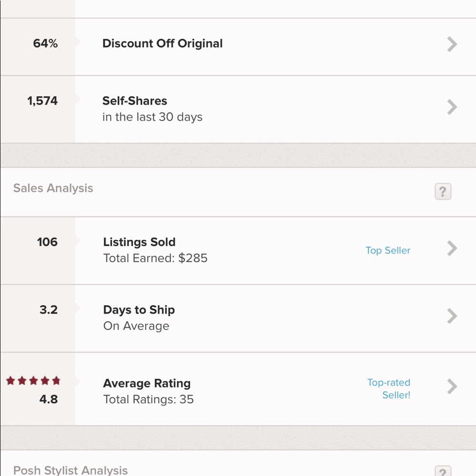Expand the Average Rating details
This screenshot has width=476, height=476.
coord(452,386)
